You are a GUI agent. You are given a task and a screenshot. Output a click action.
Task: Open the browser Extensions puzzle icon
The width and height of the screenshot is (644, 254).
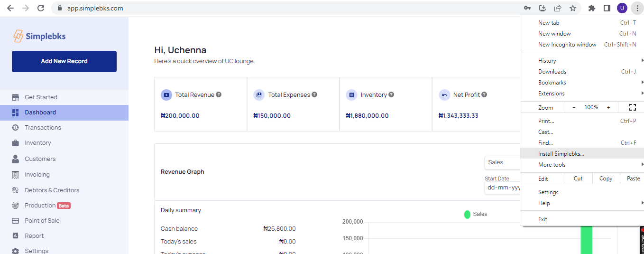pos(591,8)
